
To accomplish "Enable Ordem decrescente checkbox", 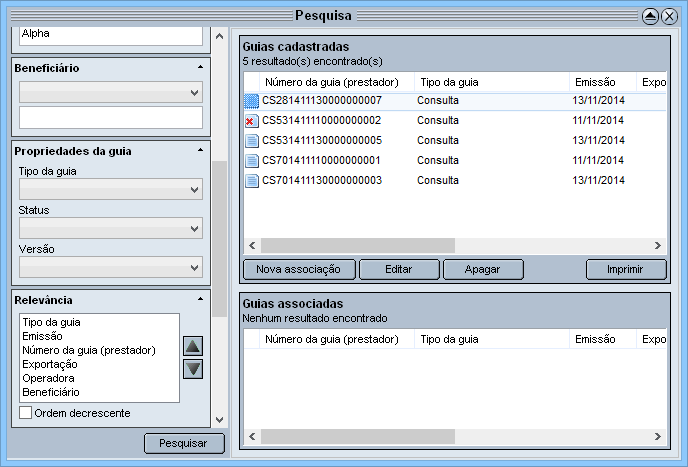I will click(26, 412).
